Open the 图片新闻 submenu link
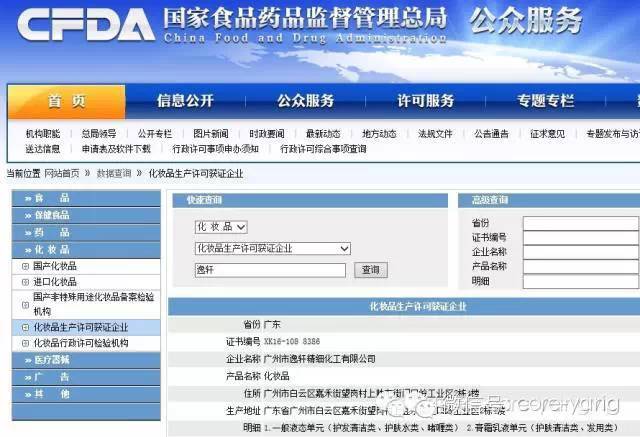 (x=211, y=134)
